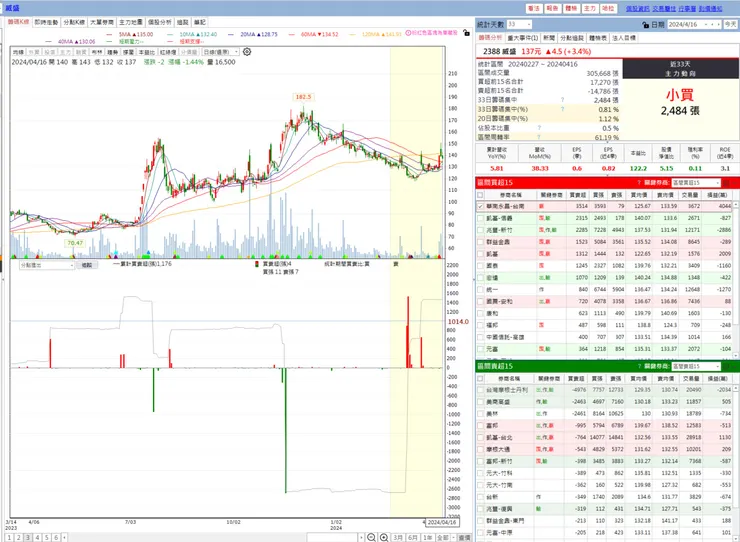
Task: Switch to the 即時走勢 tab
Action: pos(46,22)
